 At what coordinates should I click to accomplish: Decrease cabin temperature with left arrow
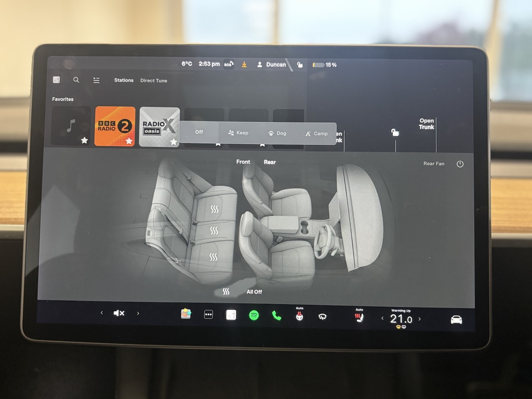click(x=382, y=318)
